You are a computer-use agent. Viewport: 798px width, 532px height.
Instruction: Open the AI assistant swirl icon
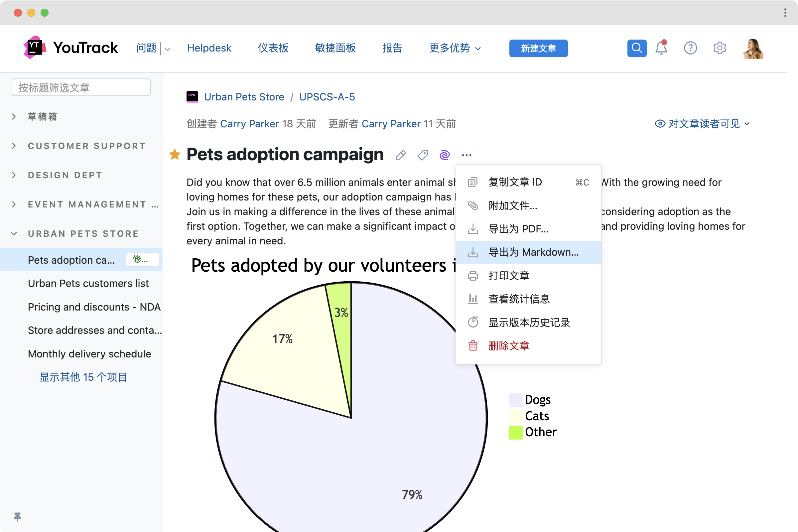point(445,155)
